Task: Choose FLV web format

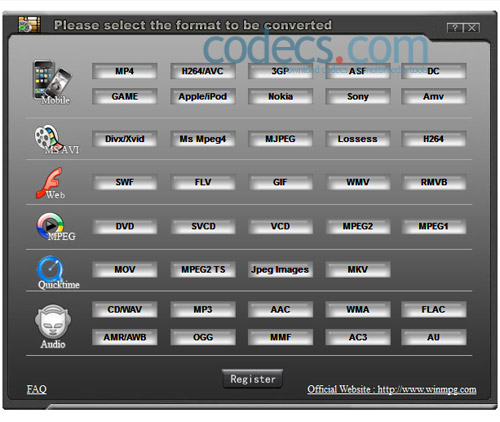Action: (x=203, y=182)
